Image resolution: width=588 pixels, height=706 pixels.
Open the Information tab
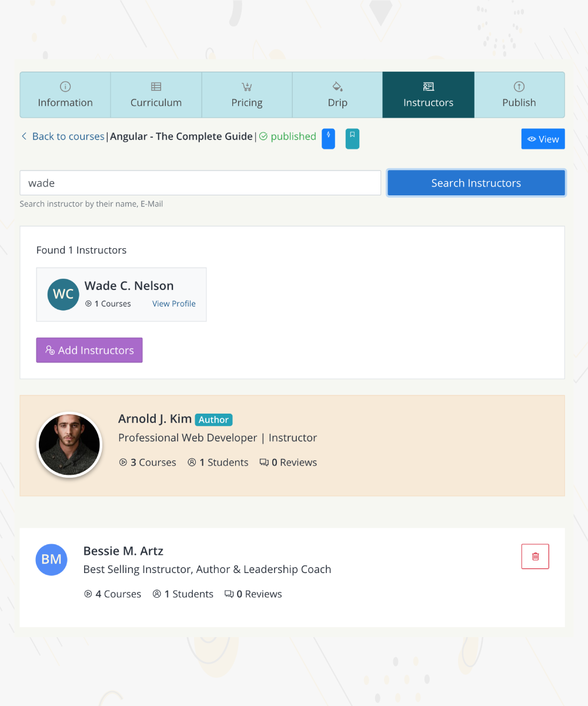[65, 95]
